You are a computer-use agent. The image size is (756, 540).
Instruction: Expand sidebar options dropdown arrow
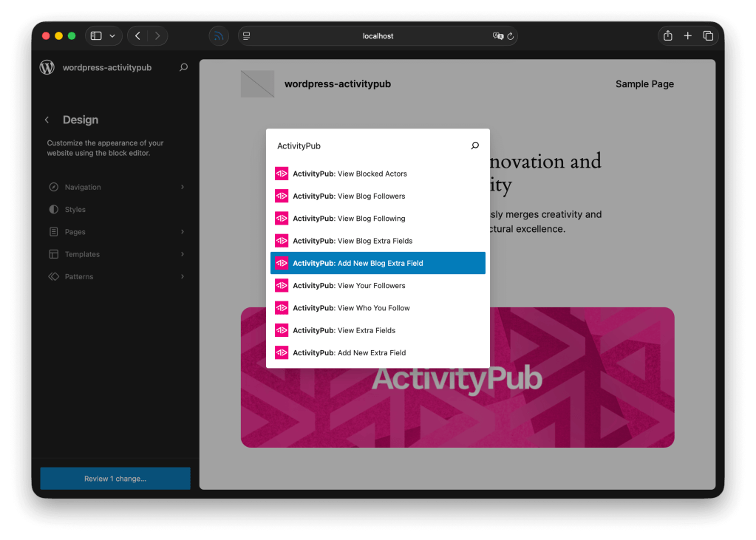click(112, 35)
